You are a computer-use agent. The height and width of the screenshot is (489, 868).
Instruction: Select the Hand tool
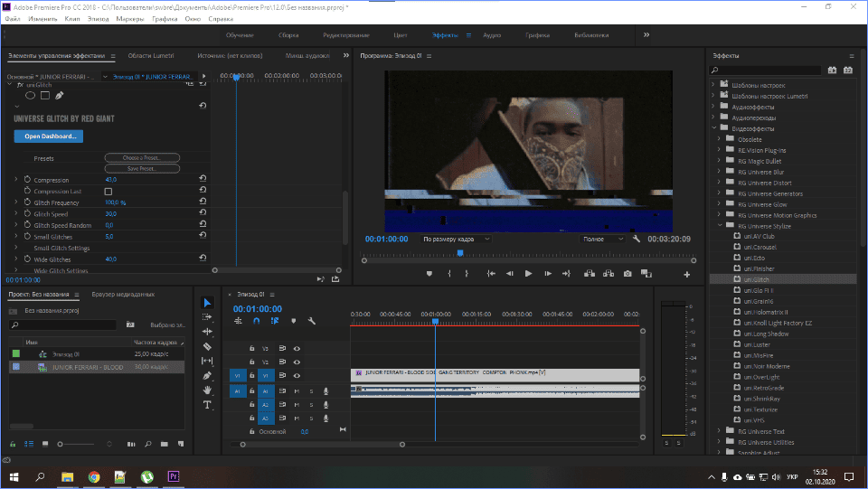(207, 390)
